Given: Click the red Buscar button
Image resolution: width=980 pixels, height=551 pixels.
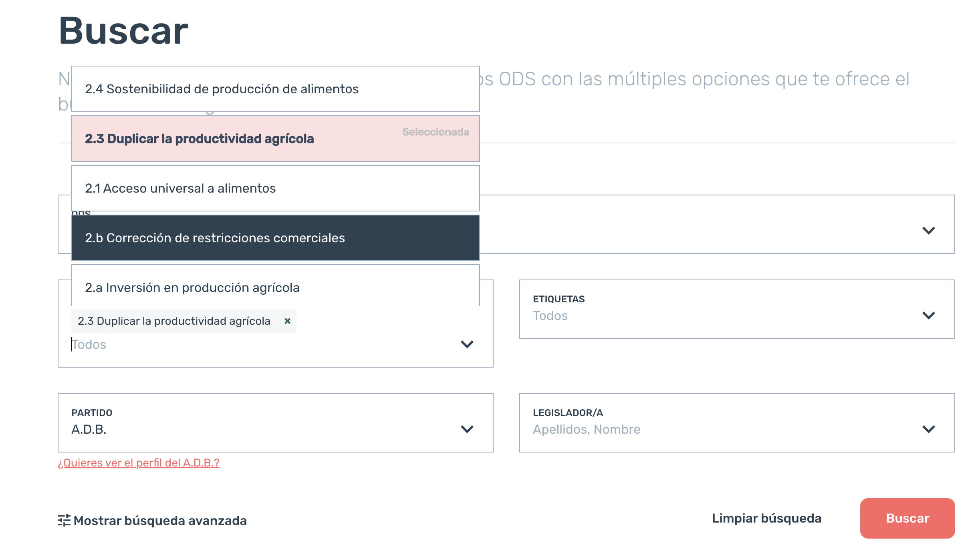Looking at the screenshot, I should (x=907, y=518).
